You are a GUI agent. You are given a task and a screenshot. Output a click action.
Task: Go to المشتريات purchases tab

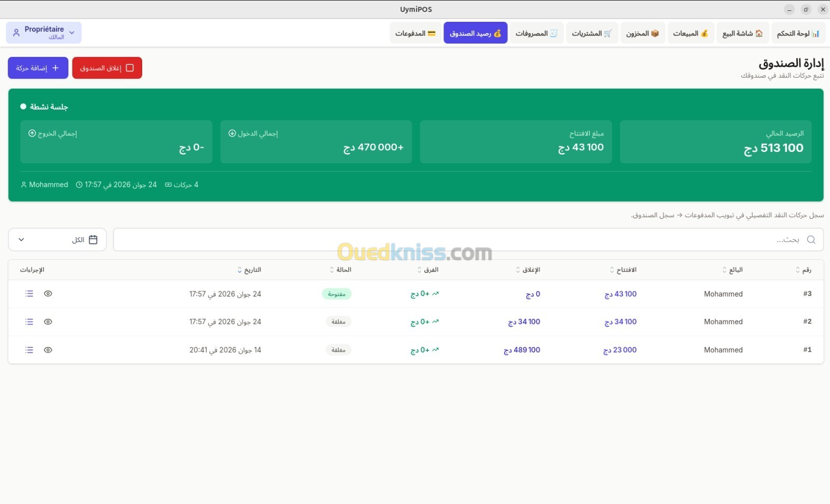(x=592, y=33)
